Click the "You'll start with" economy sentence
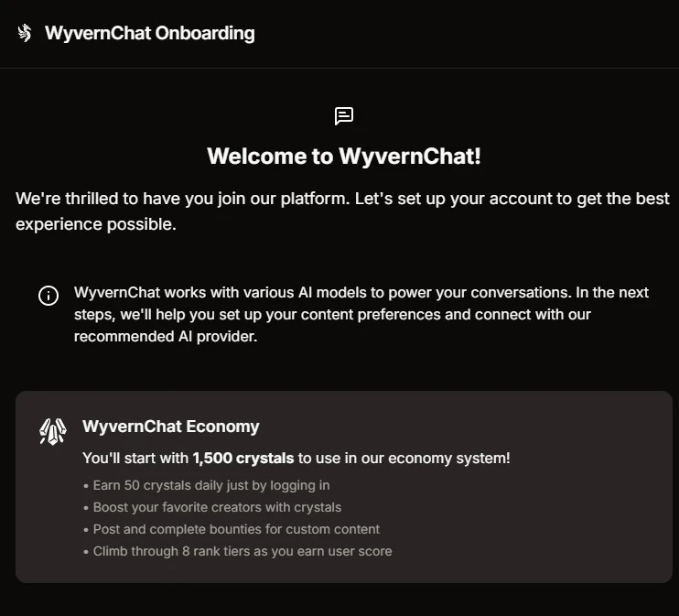Viewport: 679px width, 616px height. click(135, 458)
